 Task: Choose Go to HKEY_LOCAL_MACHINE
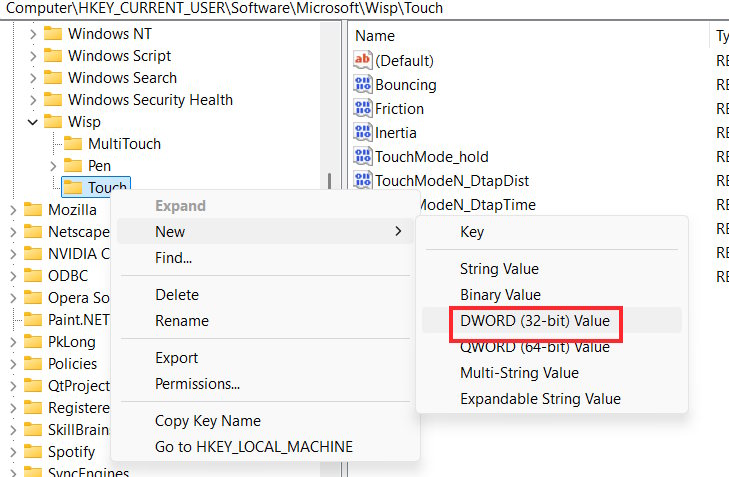(x=265, y=446)
